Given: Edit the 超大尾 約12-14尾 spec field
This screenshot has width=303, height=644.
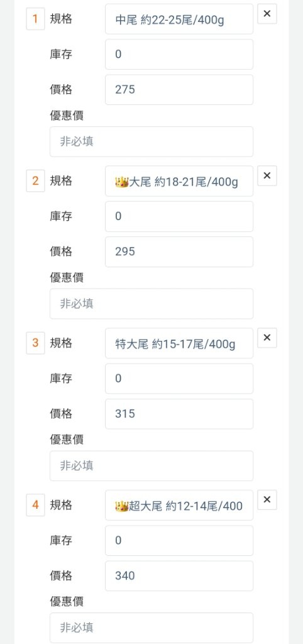Looking at the screenshot, I should (179, 505).
